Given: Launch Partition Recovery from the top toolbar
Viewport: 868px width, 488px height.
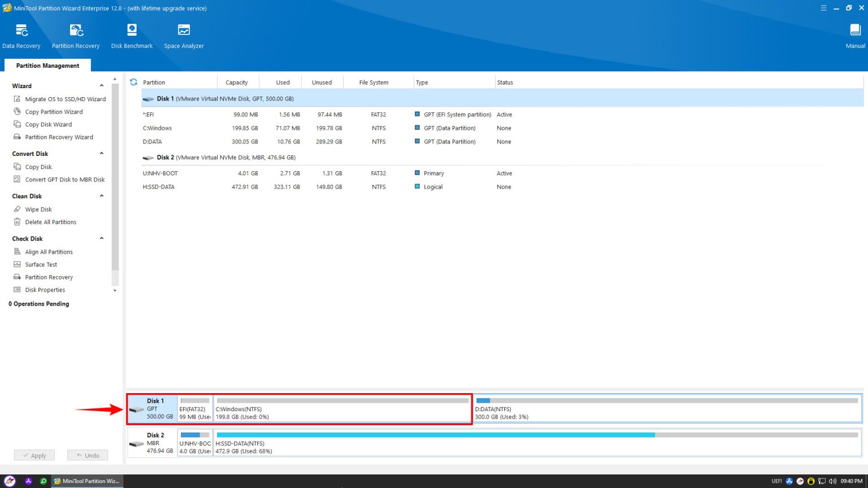Looking at the screenshot, I should pyautogui.click(x=75, y=35).
